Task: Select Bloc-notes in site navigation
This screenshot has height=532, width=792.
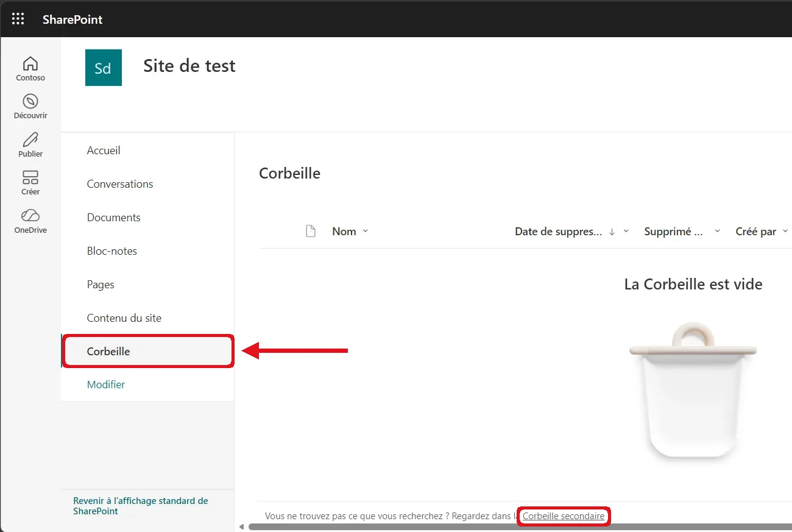Action: click(112, 251)
